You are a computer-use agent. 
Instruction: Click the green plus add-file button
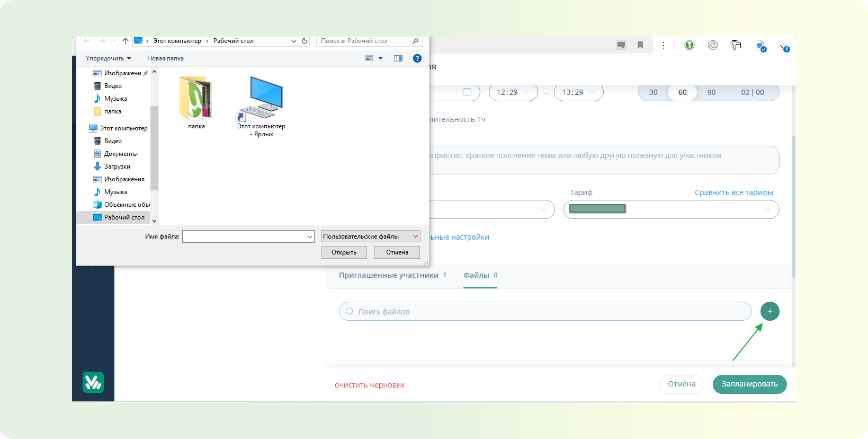point(769,311)
